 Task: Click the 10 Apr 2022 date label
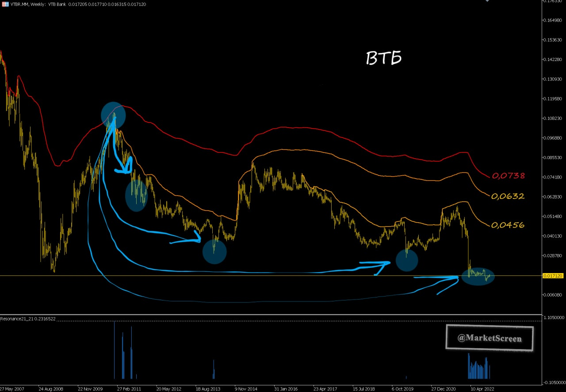coord(483,389)
